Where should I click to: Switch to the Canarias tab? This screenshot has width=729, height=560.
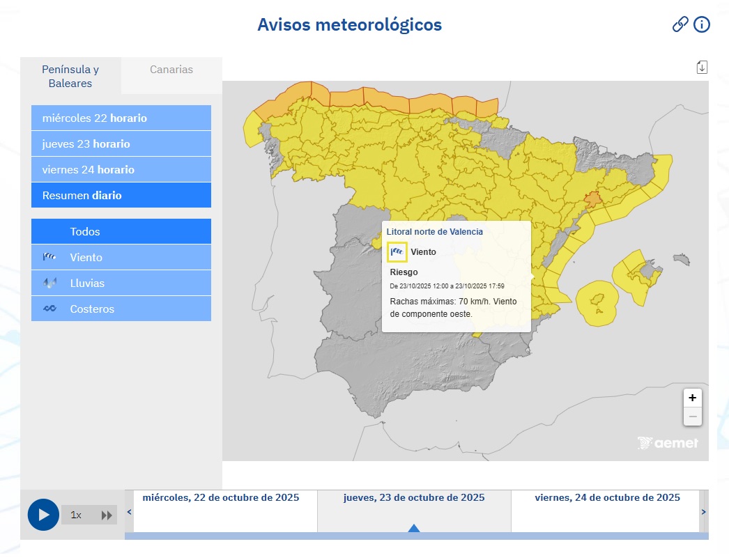tap(171, 69)
